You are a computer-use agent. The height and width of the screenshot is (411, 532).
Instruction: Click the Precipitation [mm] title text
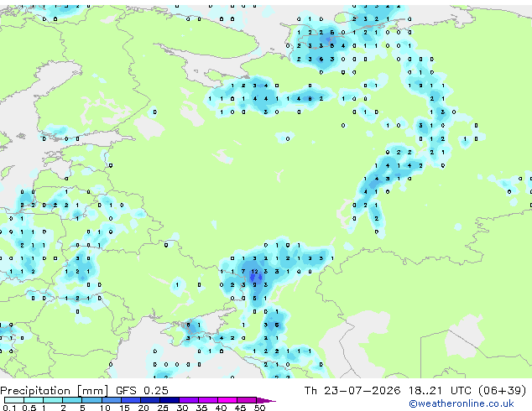[55, 391]
